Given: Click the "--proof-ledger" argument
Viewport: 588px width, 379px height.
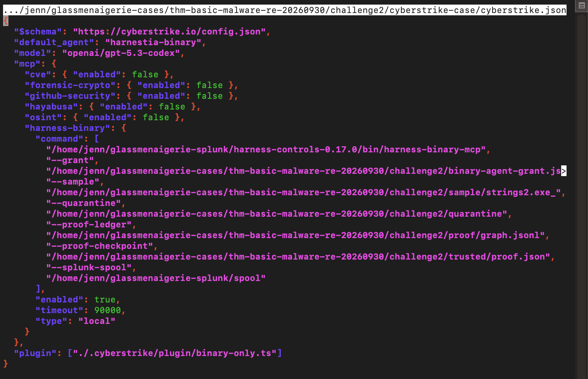Looking at the screenshot, I should [89, 224].
